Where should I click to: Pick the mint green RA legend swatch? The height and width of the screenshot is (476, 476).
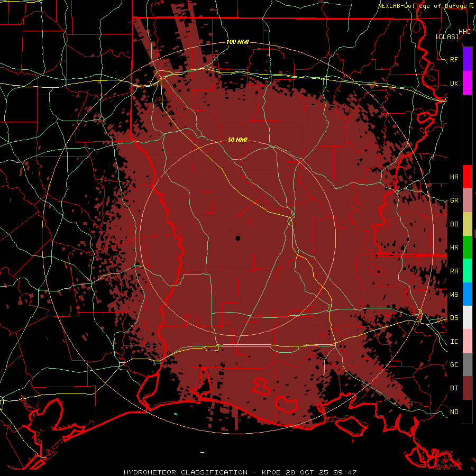coord(467,271)
